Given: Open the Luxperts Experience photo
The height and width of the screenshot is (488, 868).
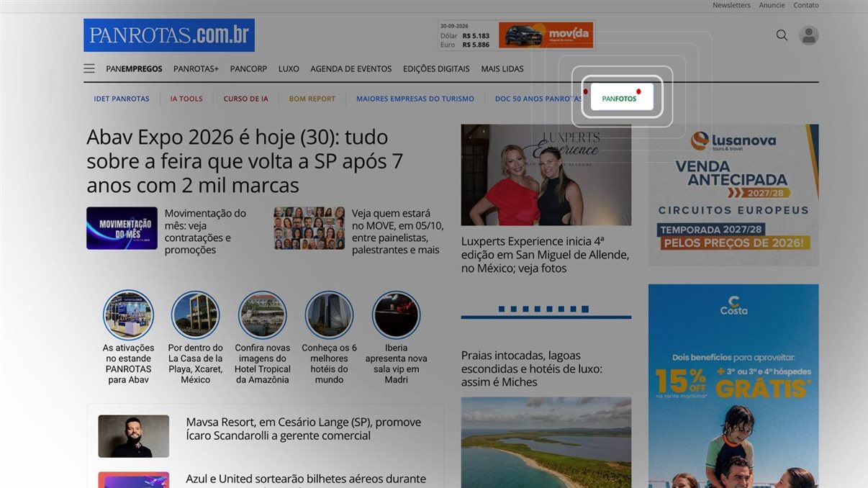Looking at the screenshot, I should coord(546,175).
